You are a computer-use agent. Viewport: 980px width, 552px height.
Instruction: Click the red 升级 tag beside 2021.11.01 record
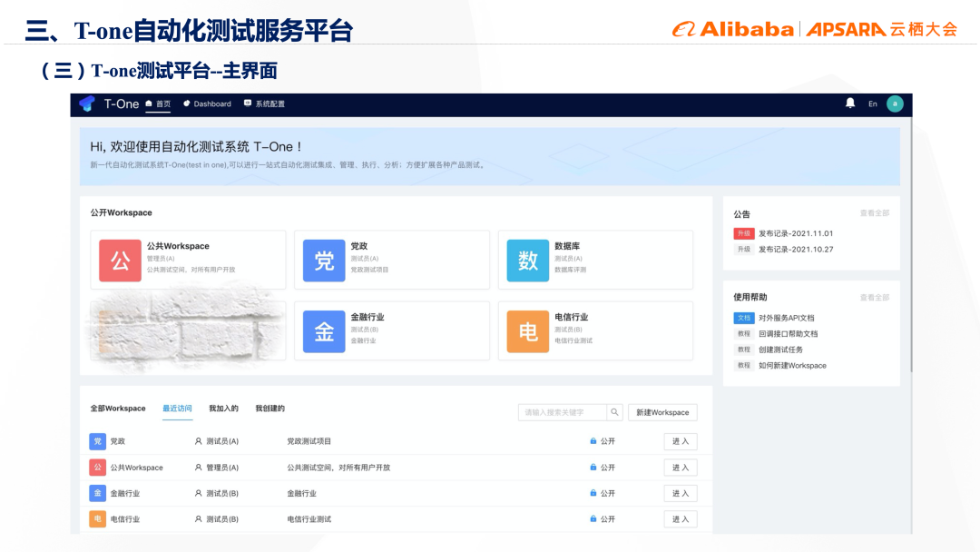coord(744,233)
